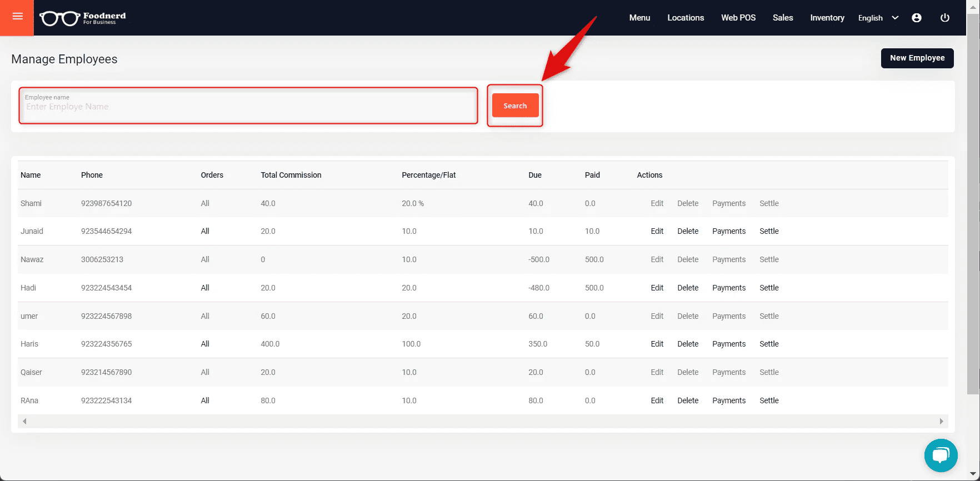Click the Total Commission column header
Image resolution: width=980 pixels, height=481 pixels.
[x=291, y=175]
